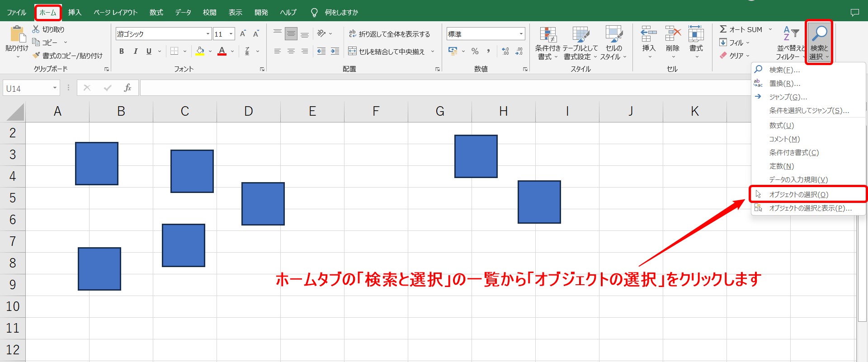The height and width of the screenshot is (362, 868).
Task: Click Find and Select (検索と選択) magnifier
Action: 819,34
